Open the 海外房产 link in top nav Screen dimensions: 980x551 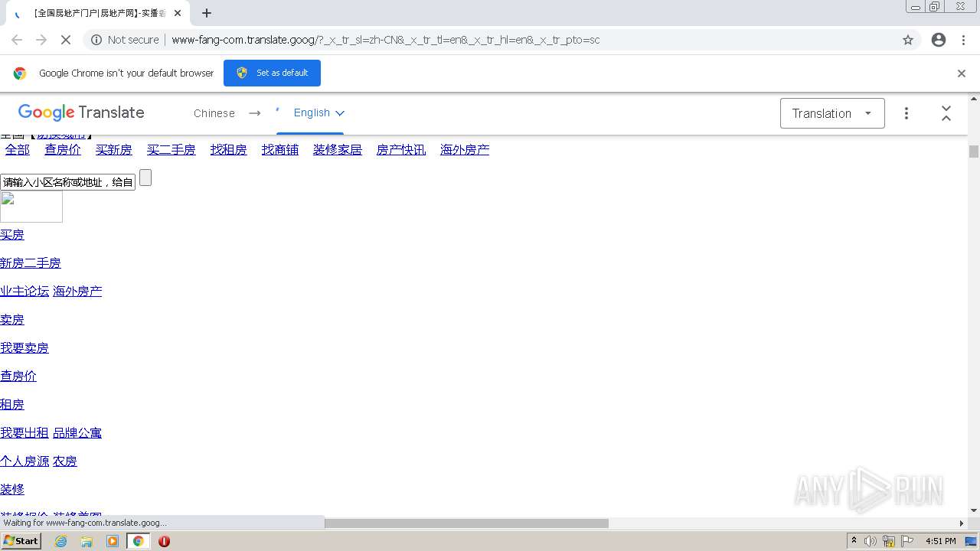click(465, 150)
